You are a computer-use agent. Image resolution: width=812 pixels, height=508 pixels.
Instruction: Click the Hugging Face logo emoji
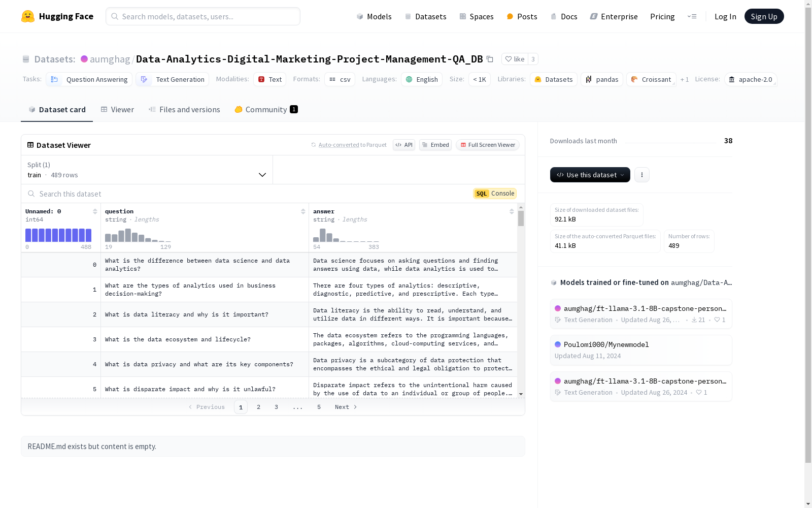pos(28,16)
